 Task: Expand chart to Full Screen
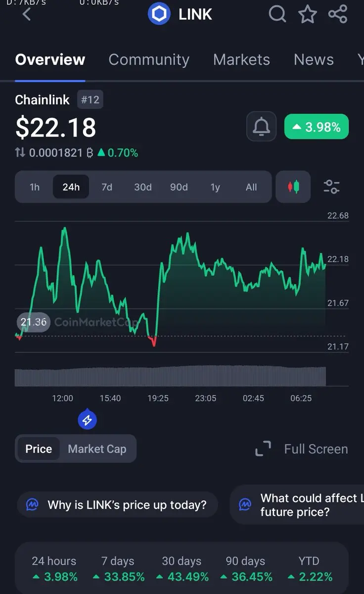coord(302,449)
